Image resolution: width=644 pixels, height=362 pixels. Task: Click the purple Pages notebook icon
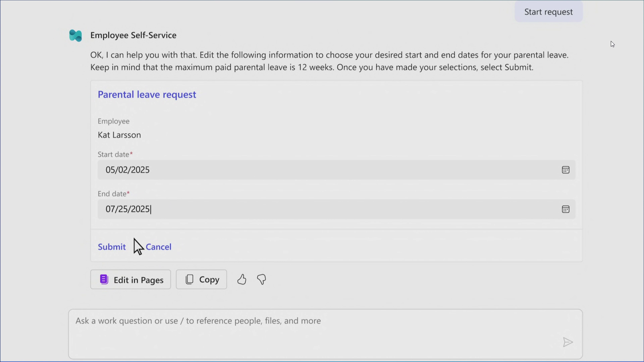point(104,280)
